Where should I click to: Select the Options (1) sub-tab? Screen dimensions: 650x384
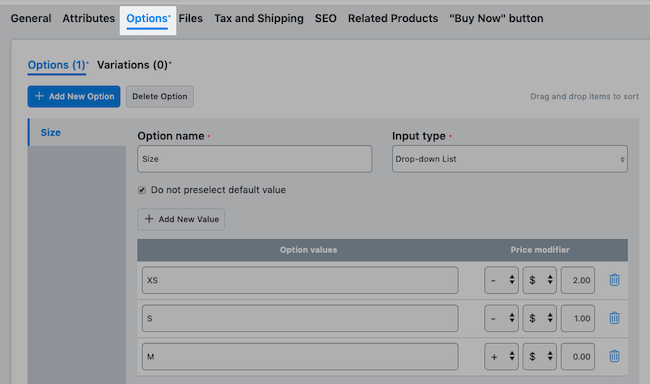click(x=58, y=65)
